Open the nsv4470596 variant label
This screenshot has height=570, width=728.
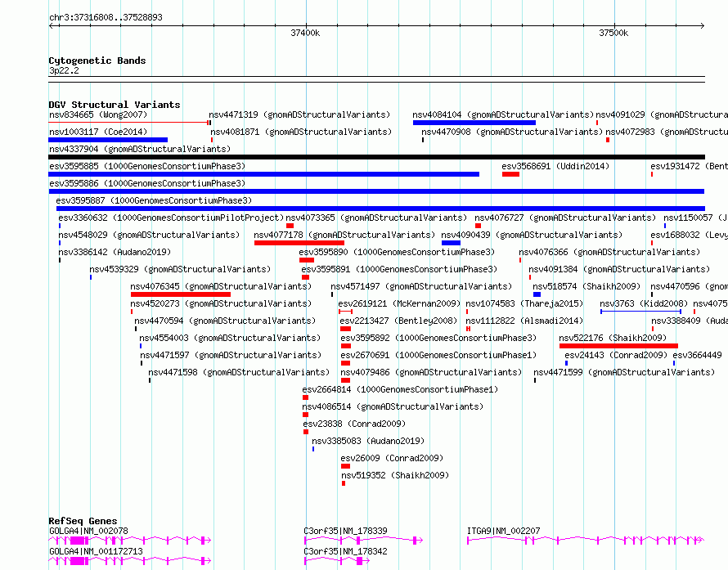tap(689, 286)
